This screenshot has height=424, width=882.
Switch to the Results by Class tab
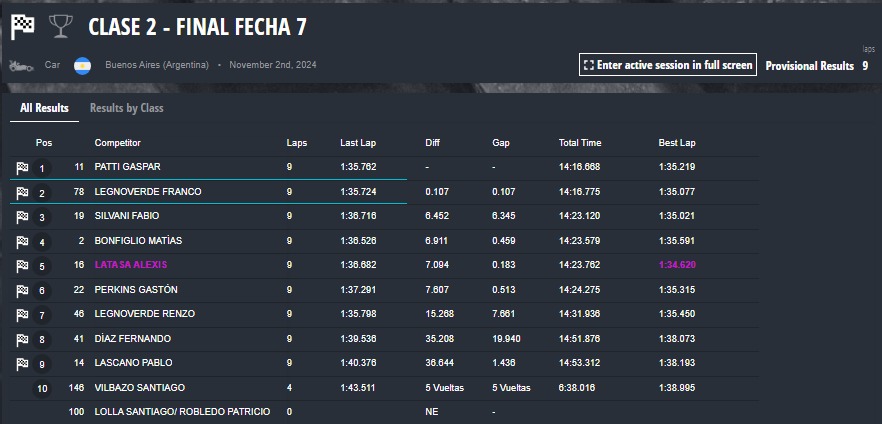coord(127,108)
